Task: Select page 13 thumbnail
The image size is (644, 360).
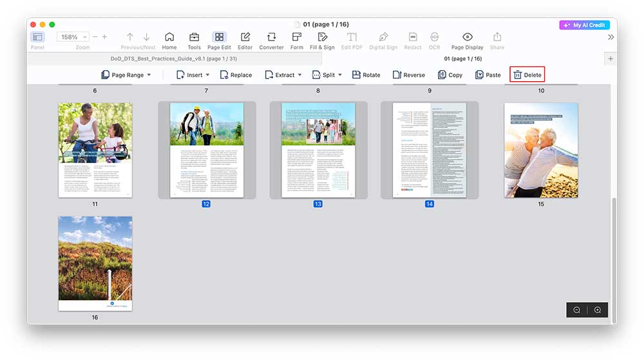Action: point(318,150)
